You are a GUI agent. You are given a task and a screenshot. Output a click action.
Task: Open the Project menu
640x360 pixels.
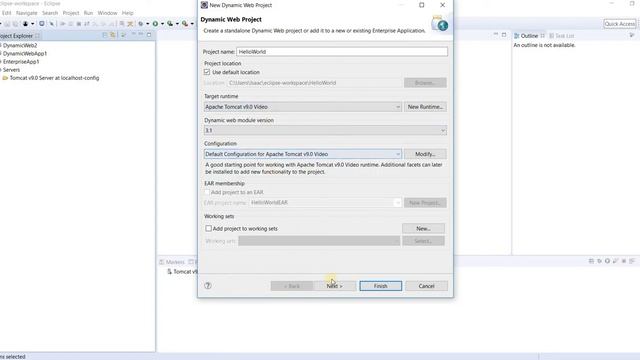click(71, 13)
